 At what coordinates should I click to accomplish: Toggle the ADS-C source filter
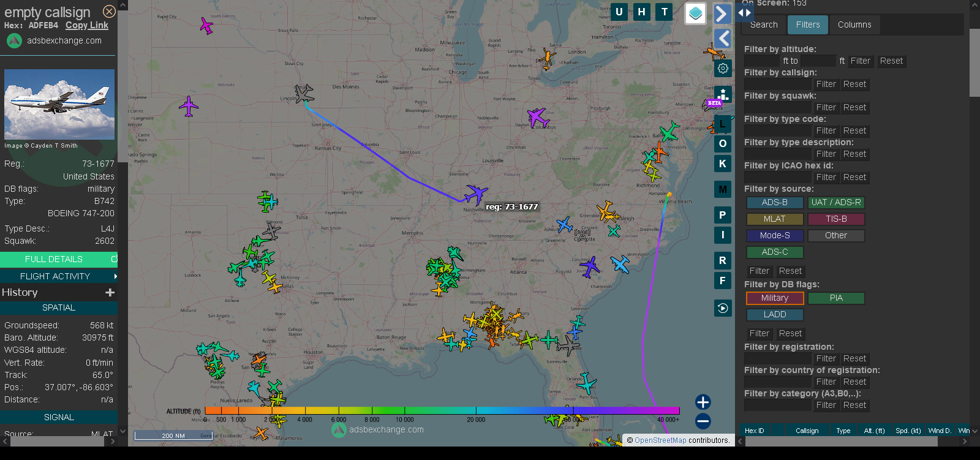pos(775,252)
